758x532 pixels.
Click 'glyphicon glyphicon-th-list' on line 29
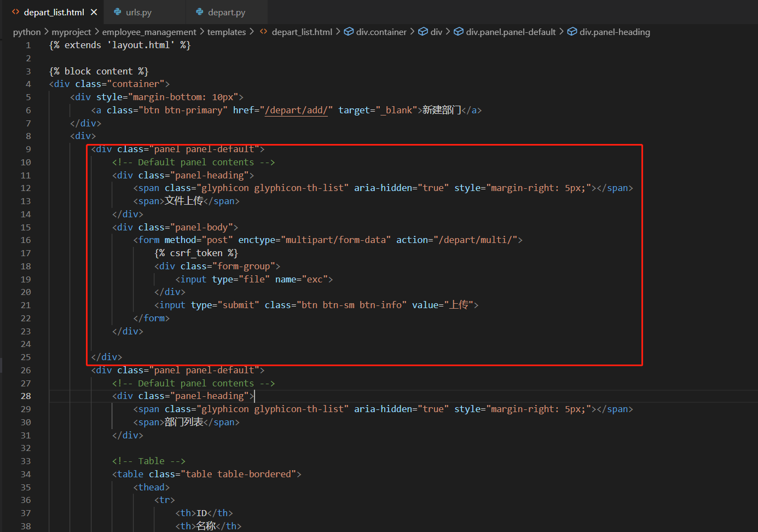(x=273, y=409)
